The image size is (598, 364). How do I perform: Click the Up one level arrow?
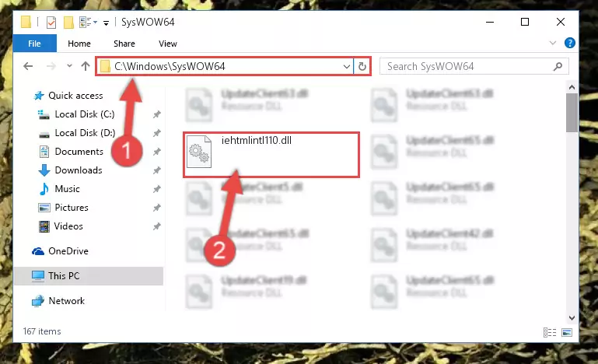tap(86, 66)
